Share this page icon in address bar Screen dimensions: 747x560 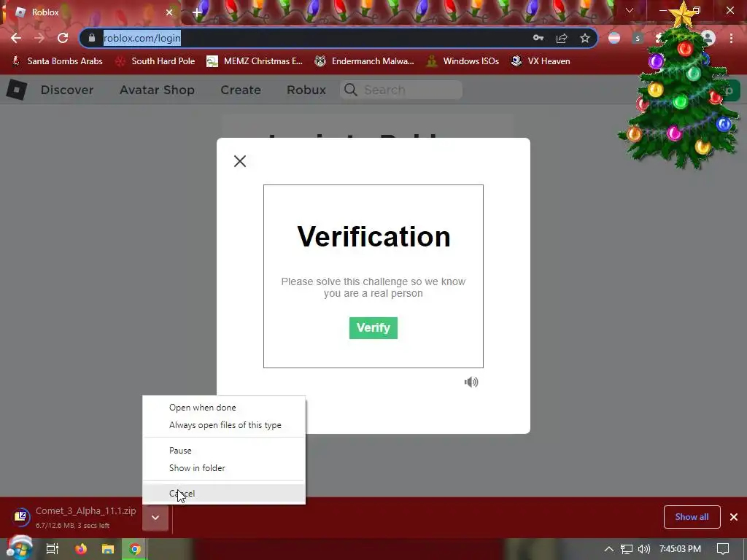562,38
